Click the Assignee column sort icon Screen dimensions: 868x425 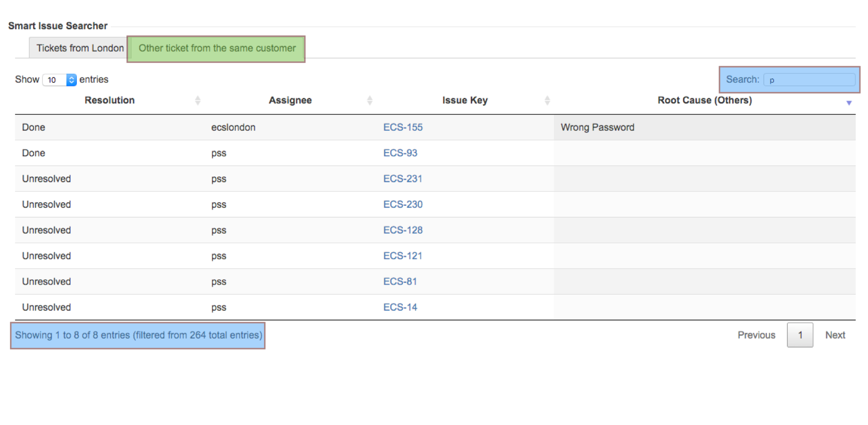[369, 100]
